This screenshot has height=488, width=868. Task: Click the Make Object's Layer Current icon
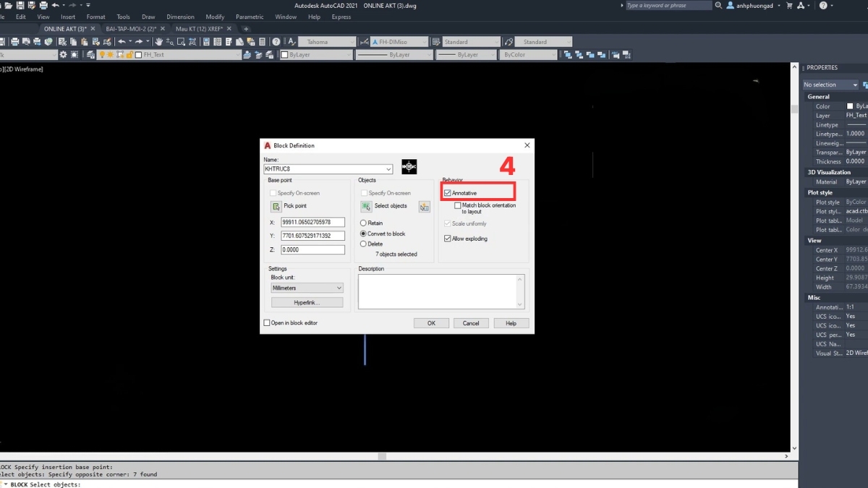[247, 54]
